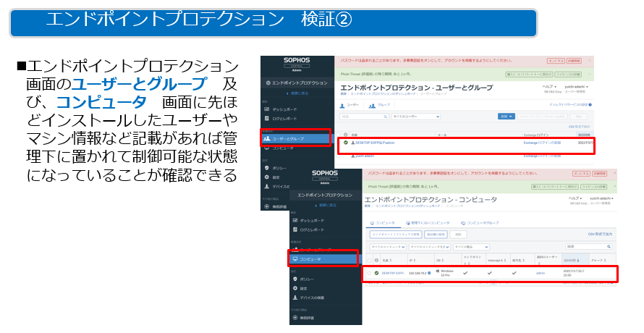
Task: Open ダッシュボード icon in Computers screen sidebar
Action: coord(295,221)
